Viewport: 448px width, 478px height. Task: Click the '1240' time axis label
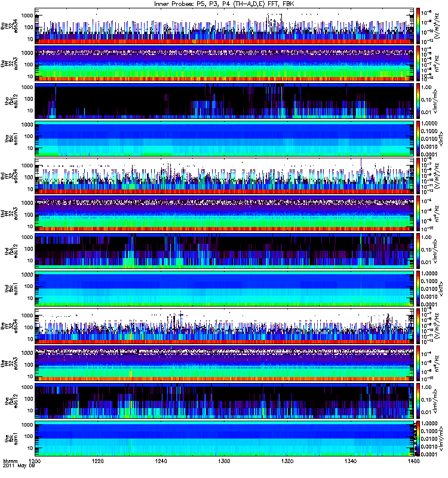coord(161,461)
